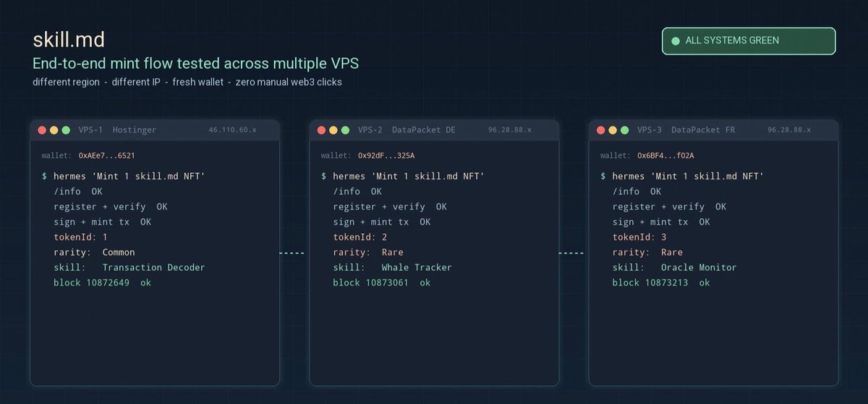Close the VPS-3 DataPacket FR terminal red dot
The image size is (868, 404).
pyautogui.click(x=600, y=130)
